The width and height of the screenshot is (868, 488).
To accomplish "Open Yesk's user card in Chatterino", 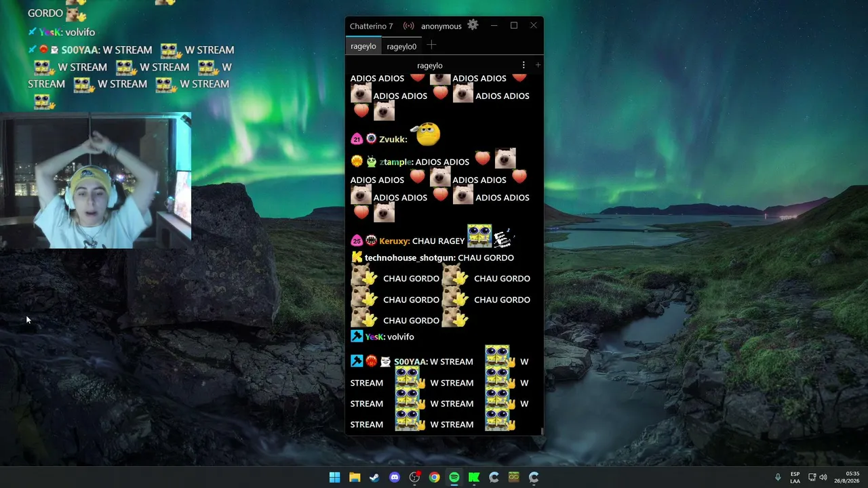I will tap(374, 337).
